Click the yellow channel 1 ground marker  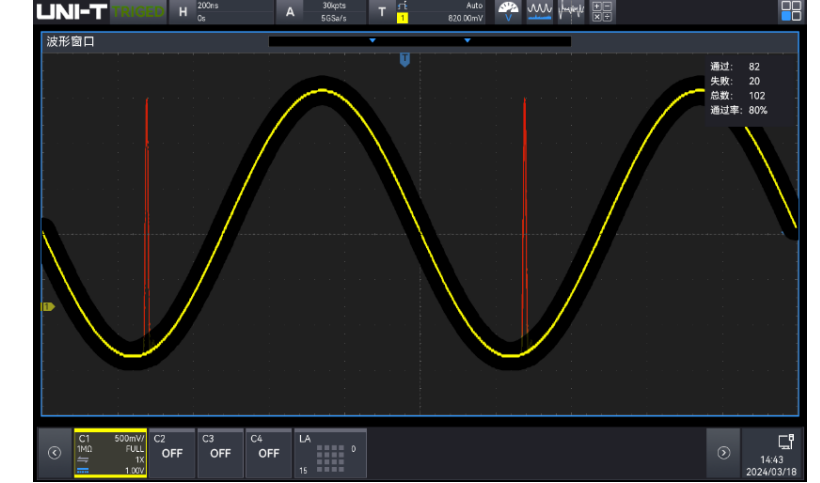tap(46, 307)
